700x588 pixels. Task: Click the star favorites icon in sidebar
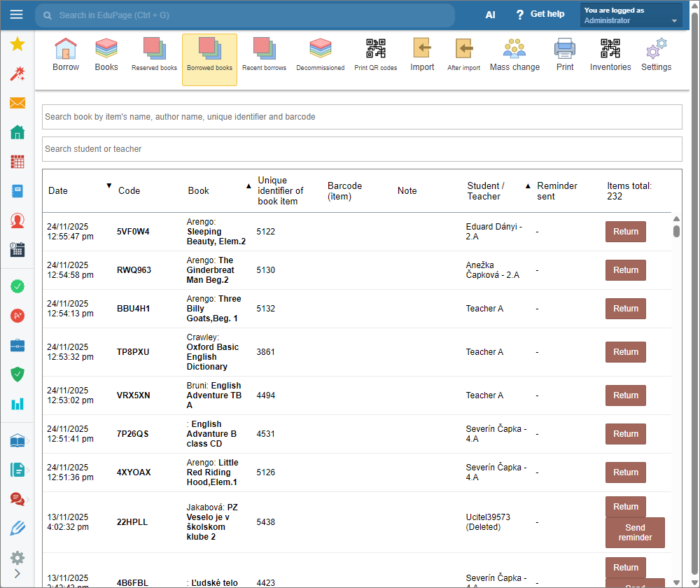click(17, 45)
